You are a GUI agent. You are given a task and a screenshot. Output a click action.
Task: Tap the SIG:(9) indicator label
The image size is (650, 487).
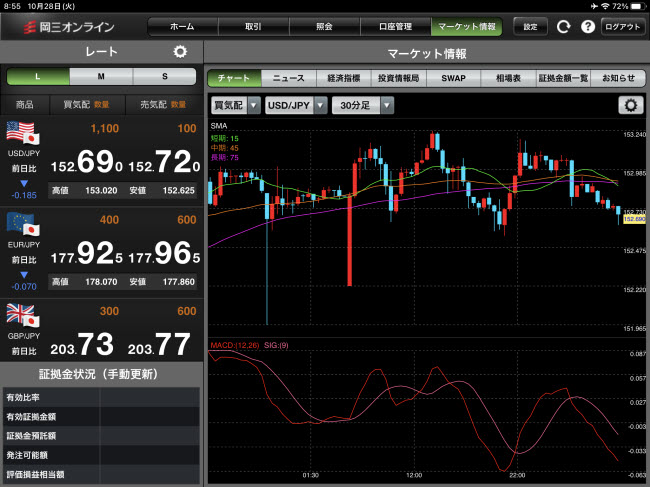point(276,345)
